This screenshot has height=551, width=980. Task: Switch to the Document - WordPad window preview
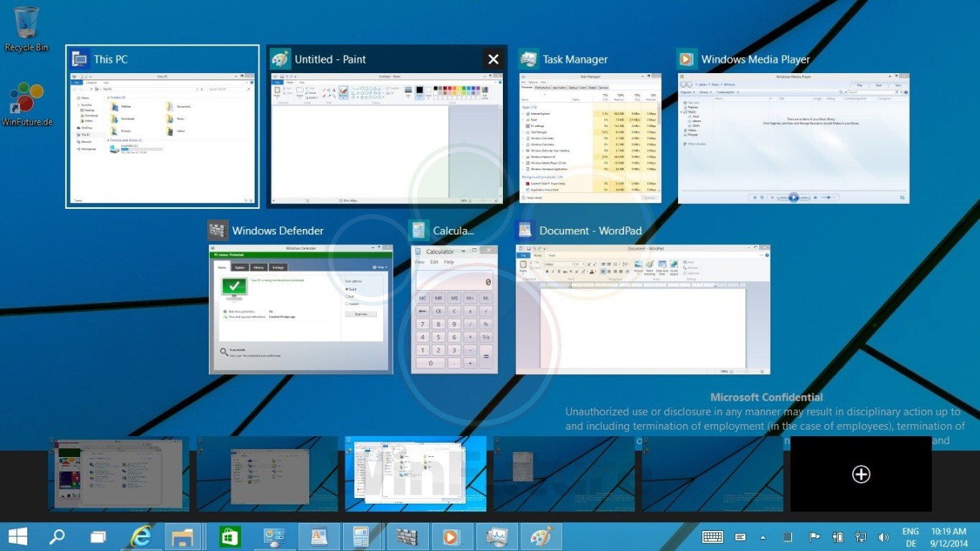pos(643,309)
